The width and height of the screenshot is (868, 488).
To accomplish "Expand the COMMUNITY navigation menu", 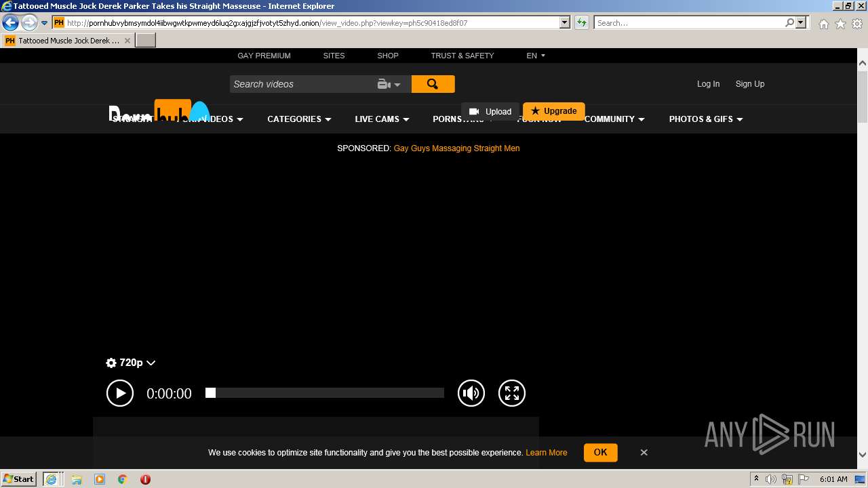I will (614, 119).
